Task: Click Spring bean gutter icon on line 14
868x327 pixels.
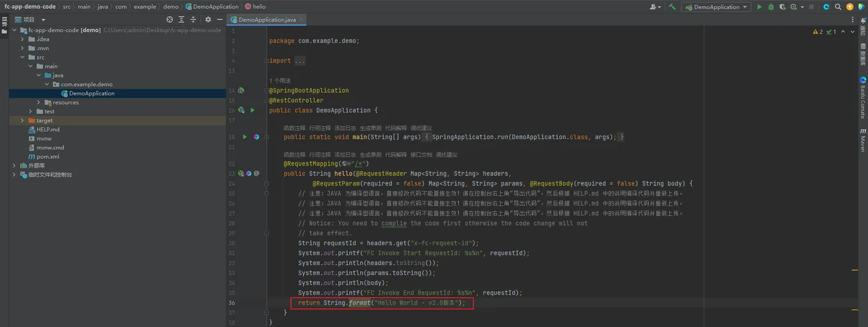Action: (241, 90)
